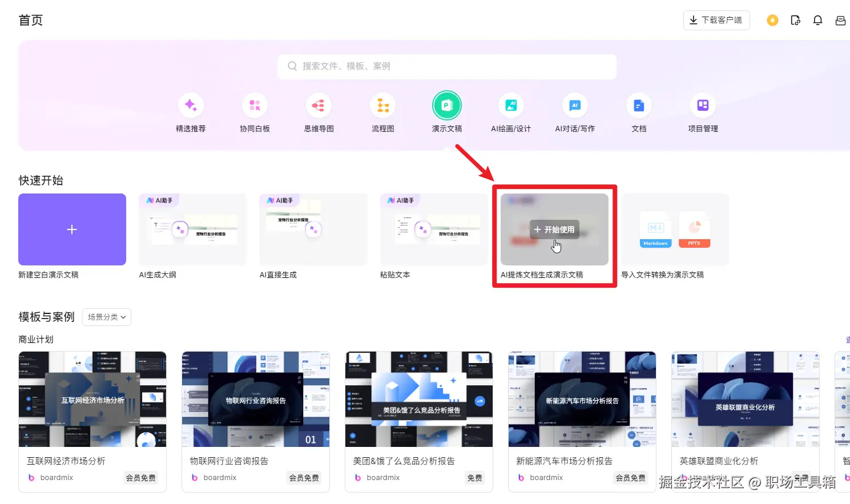Open the document-link icon in the top bar
Image resolution: width=850 pixels, height=504 pixels.
click(795, 21)
